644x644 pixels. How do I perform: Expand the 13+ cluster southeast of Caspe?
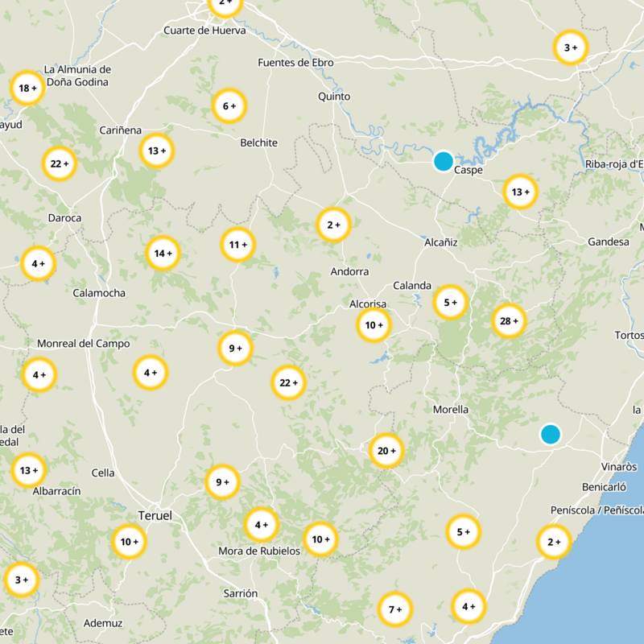(519, 192)
